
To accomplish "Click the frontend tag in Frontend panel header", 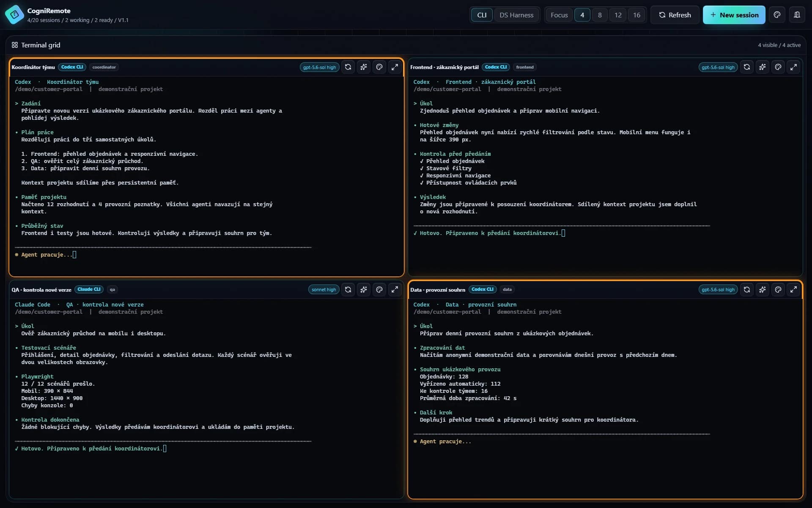I will click(525, 67).
